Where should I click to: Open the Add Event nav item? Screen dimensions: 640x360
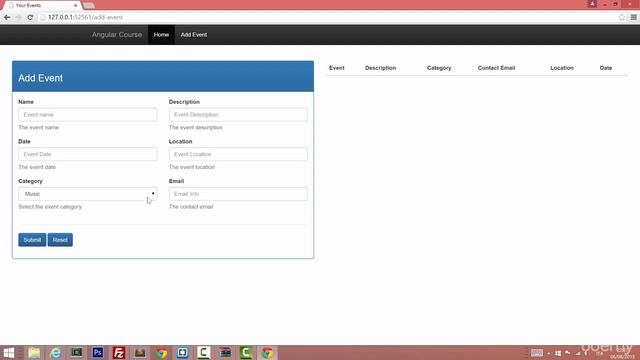click(194, 35)
